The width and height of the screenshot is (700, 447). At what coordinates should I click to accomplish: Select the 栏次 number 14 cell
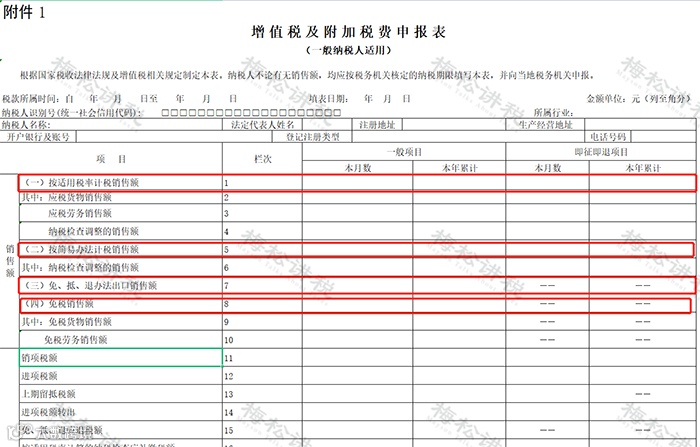pyautogui.click(x=262, y=412)
